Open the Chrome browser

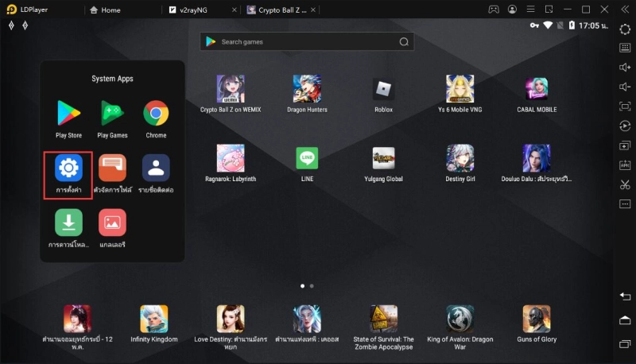156,113
